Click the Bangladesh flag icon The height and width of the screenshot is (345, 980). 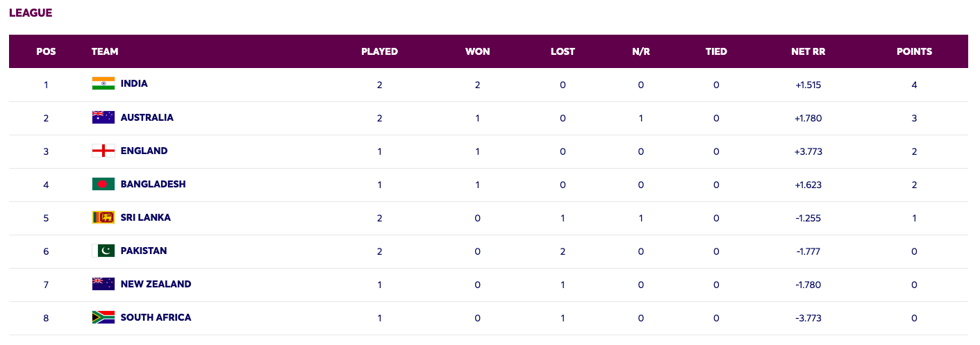coord(103,184)
